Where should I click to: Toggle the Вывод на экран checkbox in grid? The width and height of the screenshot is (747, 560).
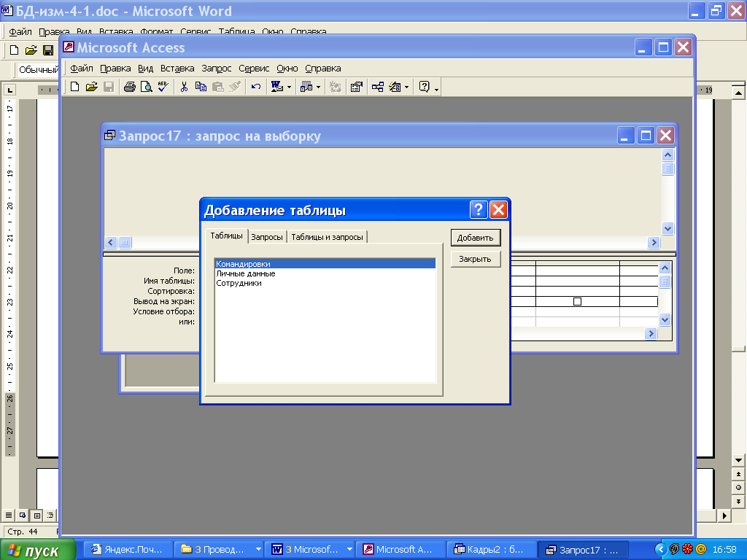(578, 301)
